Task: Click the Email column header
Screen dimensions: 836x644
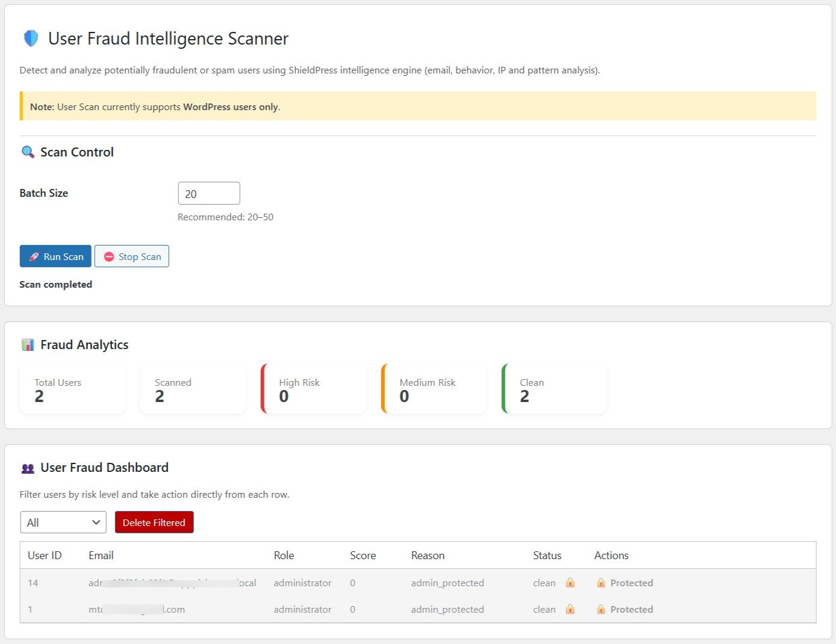Action: click(x=101, y=555)
